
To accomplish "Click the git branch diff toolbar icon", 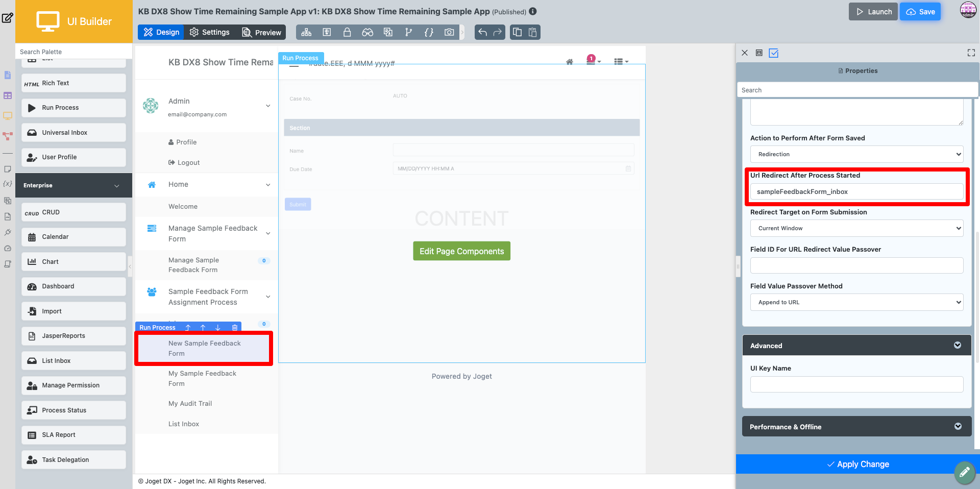I will click(408, 32).
